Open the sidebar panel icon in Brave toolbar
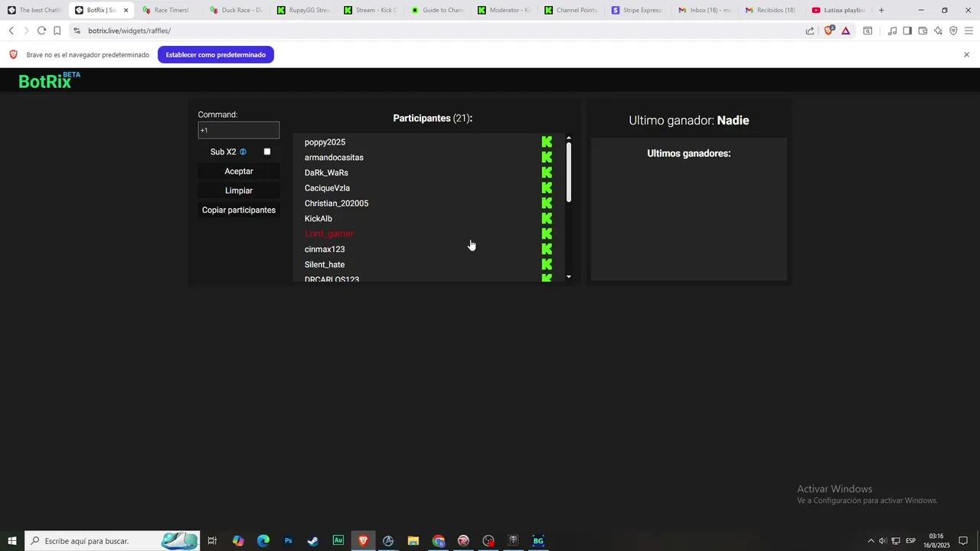Screen dimensions: 980x551 908,31
